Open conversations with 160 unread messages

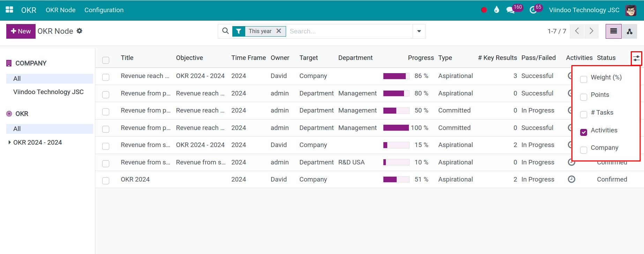point(514,9)
